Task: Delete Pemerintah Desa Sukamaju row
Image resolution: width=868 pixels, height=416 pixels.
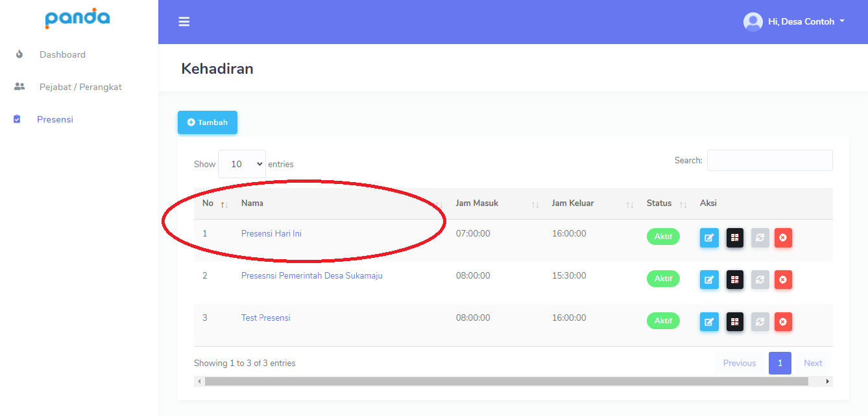Action: (x=783, y=280)
